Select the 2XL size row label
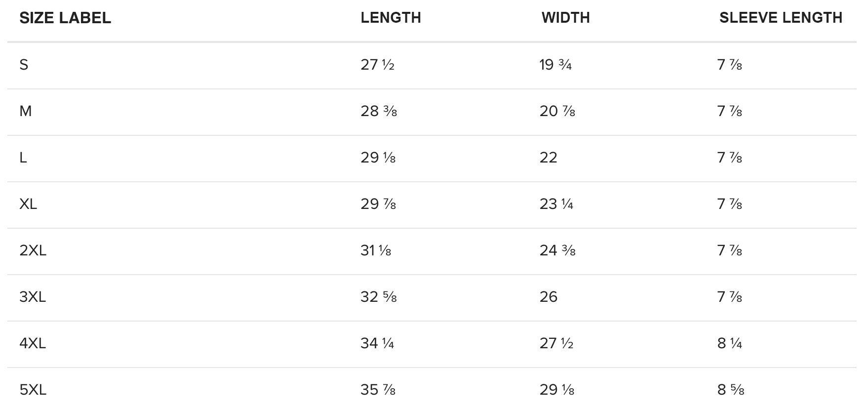Image resolution: width=868 pixels, height=409 pixels. click(x=33, y=250)
